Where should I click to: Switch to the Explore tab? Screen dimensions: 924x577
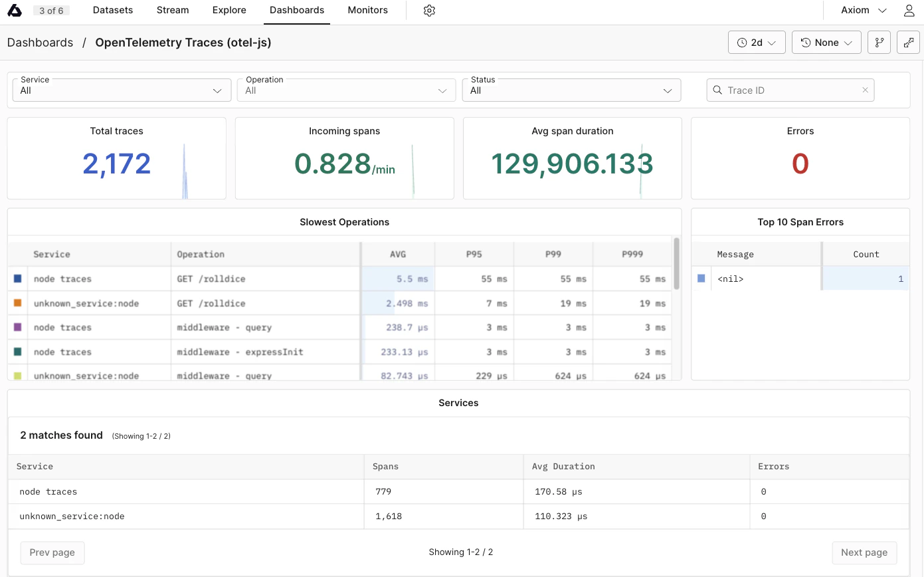pyautogui.click(x=229, y=10)
